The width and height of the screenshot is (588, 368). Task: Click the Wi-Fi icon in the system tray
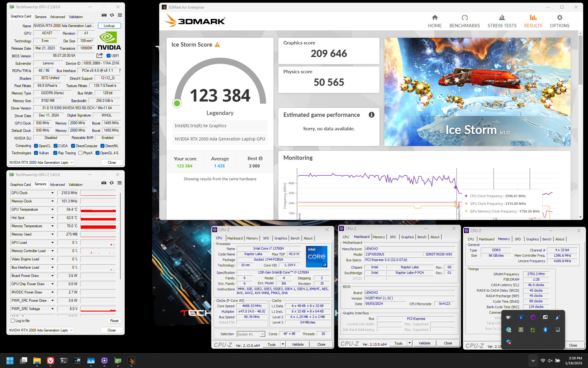pyautogui.click(x=543, y=361)
